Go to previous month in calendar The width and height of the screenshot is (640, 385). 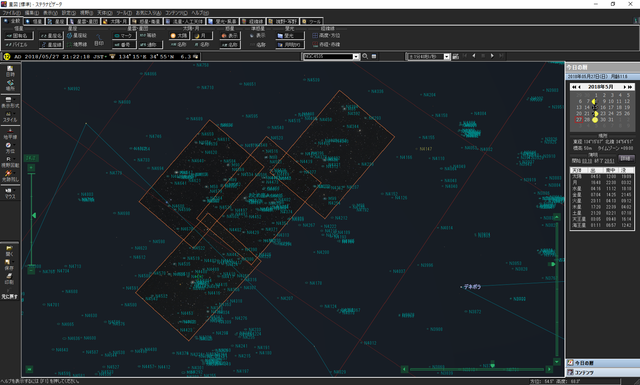(579, 87)
